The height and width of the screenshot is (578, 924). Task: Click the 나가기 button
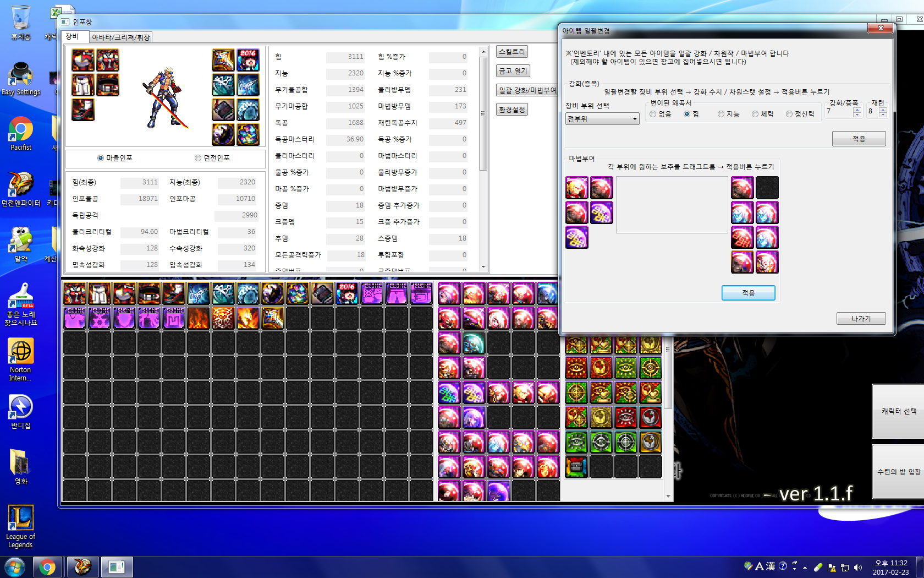pyautogui.click(x=861, y=319)
